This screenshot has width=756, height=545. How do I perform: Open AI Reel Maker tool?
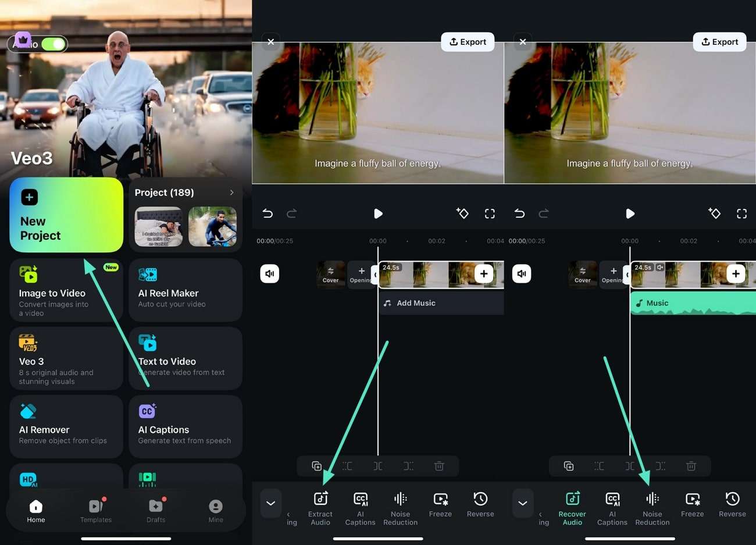tap(186, 290)
